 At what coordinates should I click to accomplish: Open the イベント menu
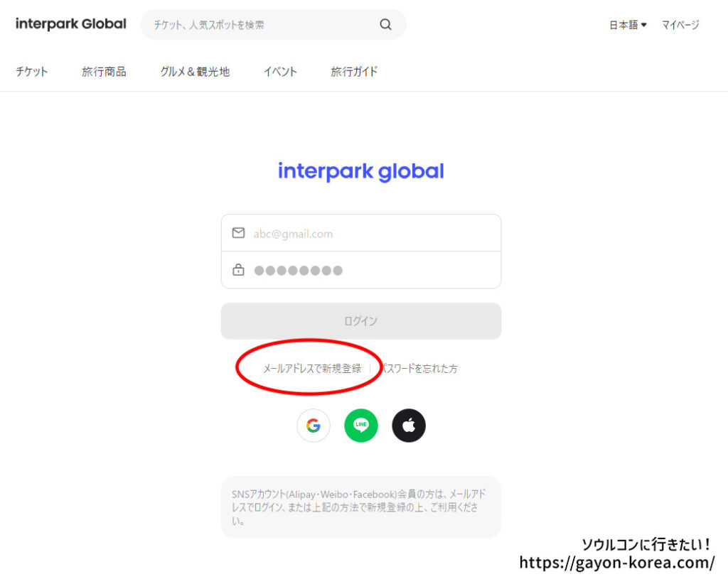280,72
